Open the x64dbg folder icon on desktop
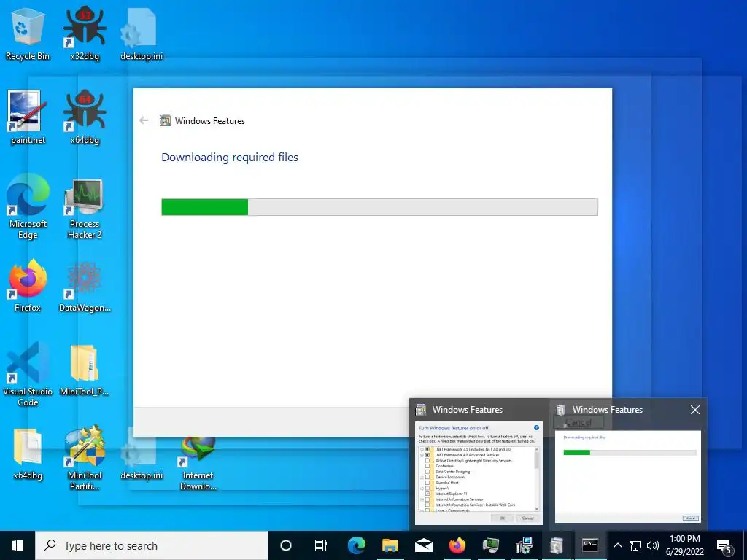747x560 pixels. coord(28,454)
